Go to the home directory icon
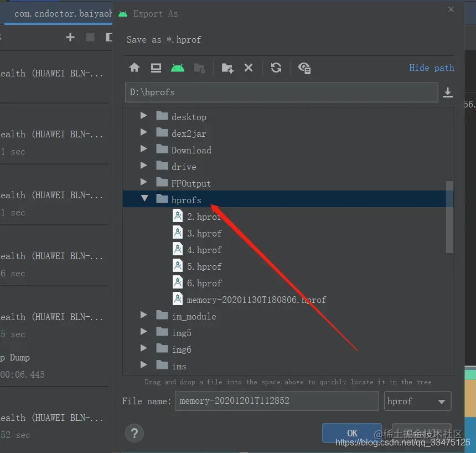 134,68
